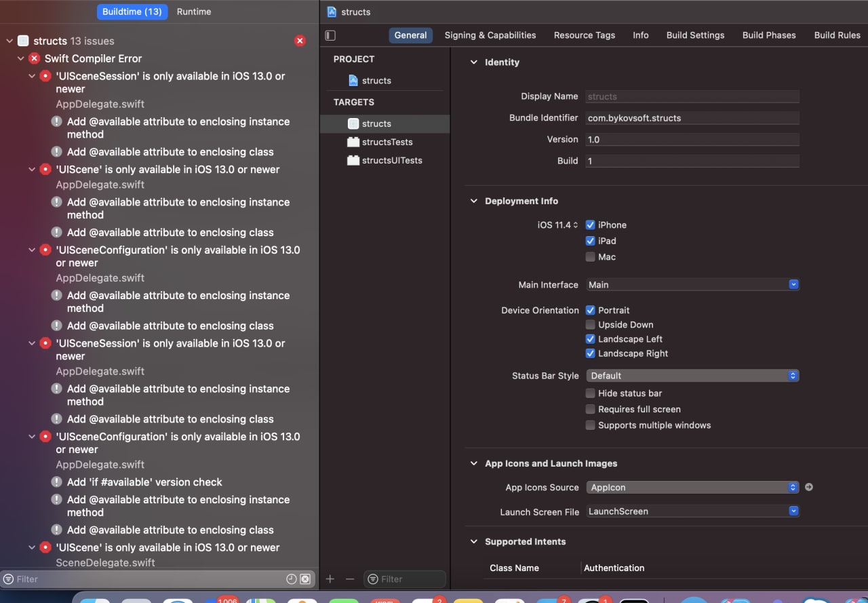
Task: Enable Requires full screen checkbox
Action: (x=590, y=409)
